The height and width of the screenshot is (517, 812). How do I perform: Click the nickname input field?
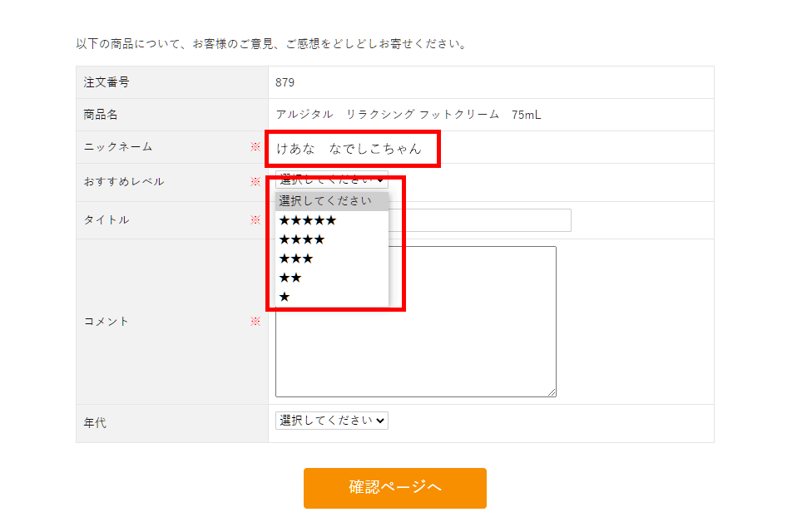(353, 149)
